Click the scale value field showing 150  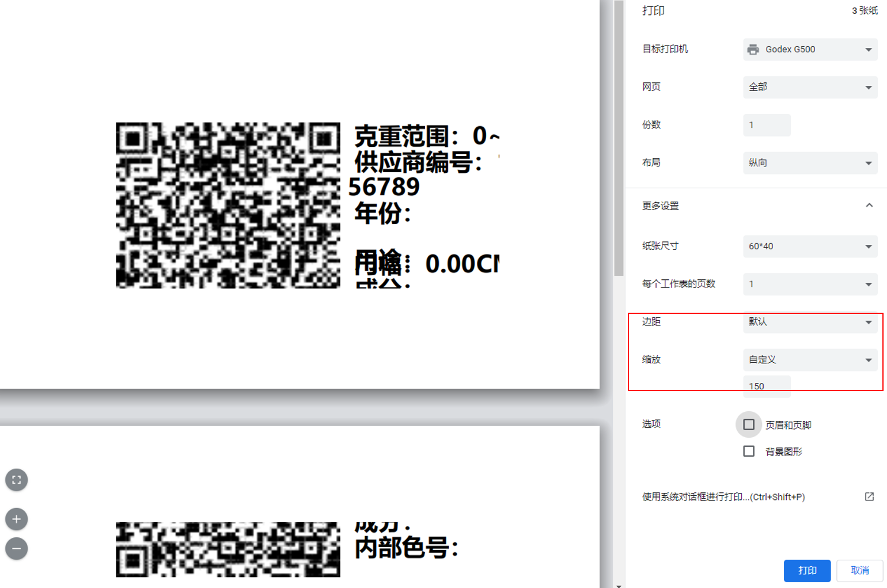[767, 386]
